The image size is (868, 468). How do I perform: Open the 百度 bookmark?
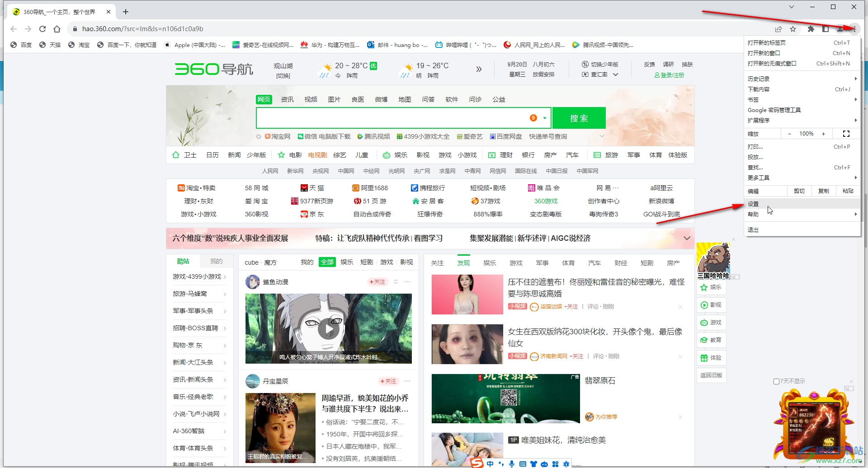point(21,45)
